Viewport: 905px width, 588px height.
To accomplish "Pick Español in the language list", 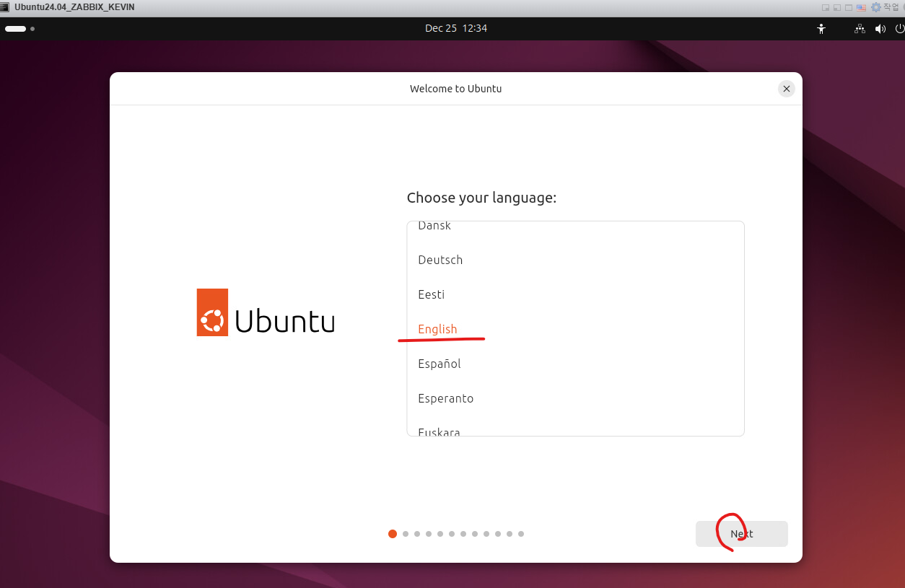I will click(575, 364).
